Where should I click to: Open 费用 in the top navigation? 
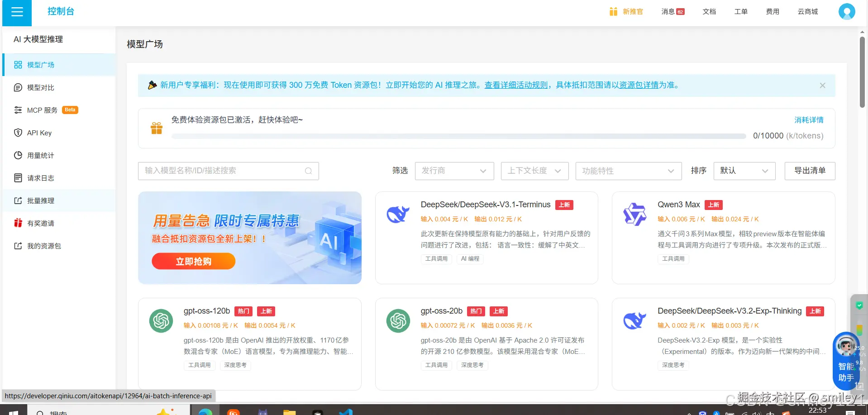click(773, 12)
